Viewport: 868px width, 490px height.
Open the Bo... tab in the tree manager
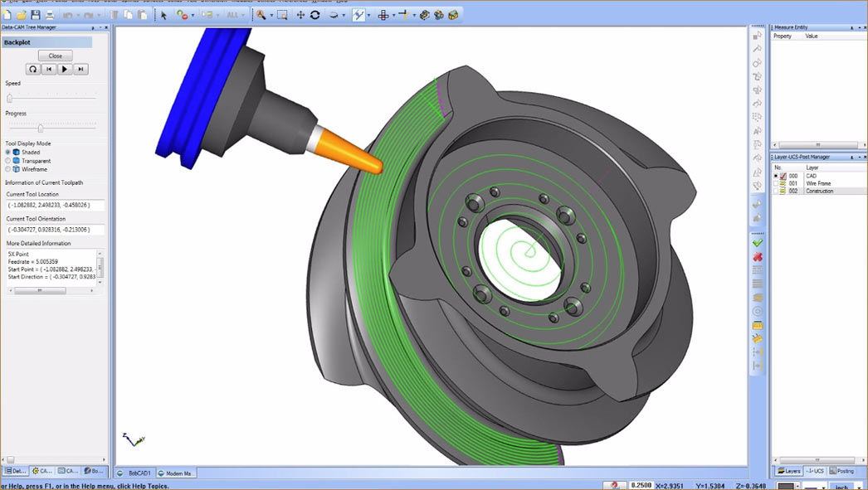tap(94, 471)
